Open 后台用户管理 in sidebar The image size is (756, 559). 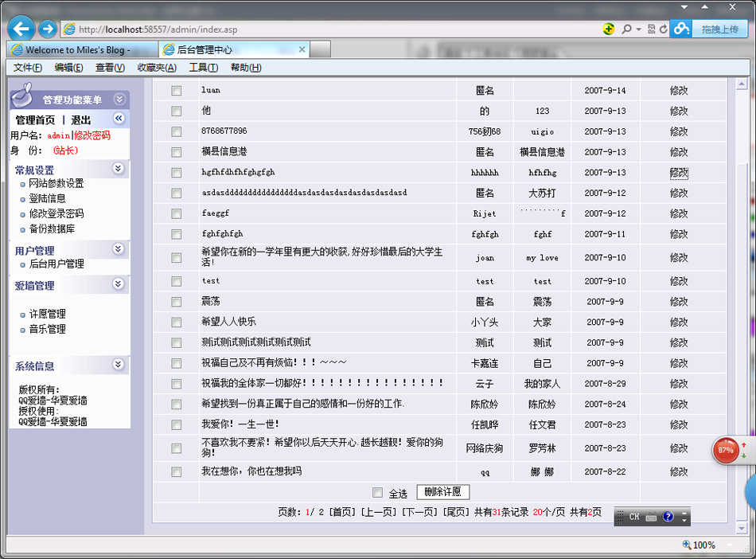(57, 264)
